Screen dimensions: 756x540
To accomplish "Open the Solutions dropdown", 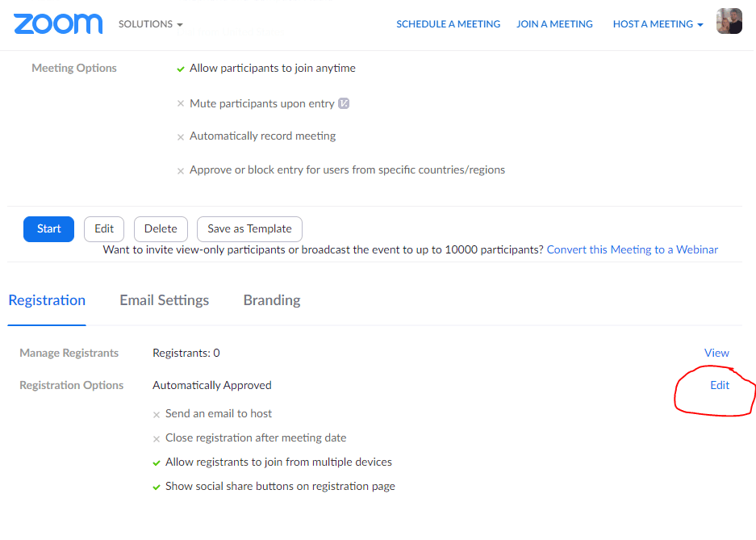I will (150, 23).
